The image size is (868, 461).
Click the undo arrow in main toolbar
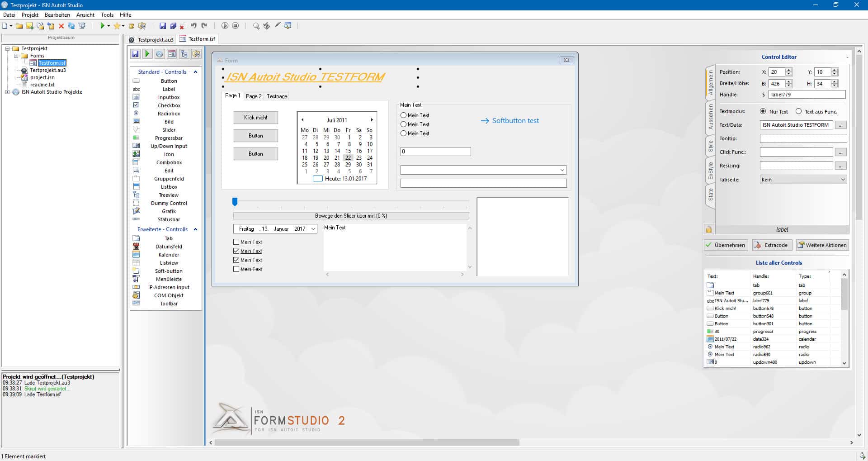click(193, 26)
